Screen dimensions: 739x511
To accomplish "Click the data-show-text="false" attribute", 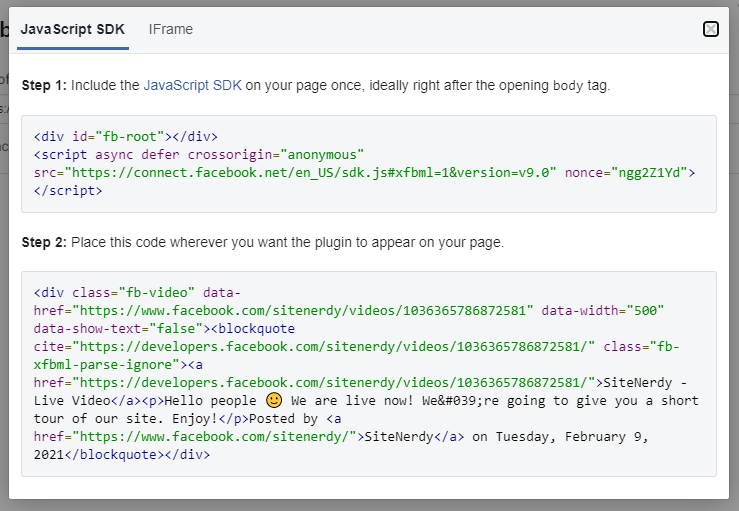I will click(118, 329).
